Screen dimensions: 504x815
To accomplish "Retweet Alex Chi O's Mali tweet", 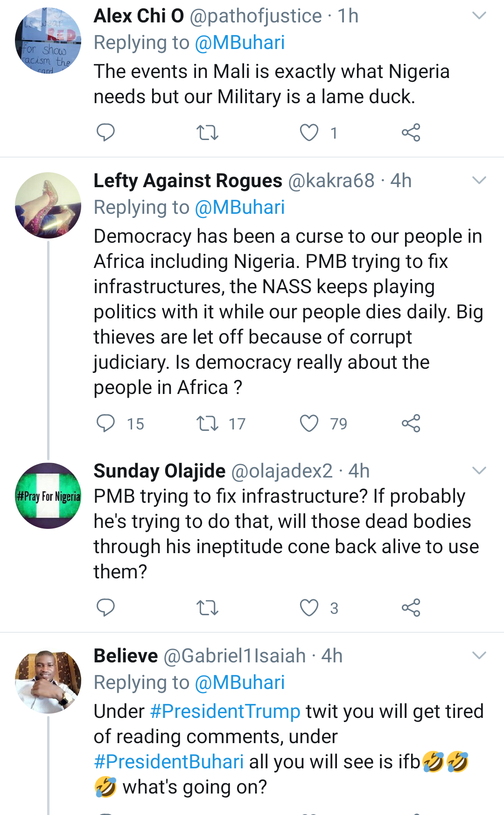I will (x=207, y=133).
